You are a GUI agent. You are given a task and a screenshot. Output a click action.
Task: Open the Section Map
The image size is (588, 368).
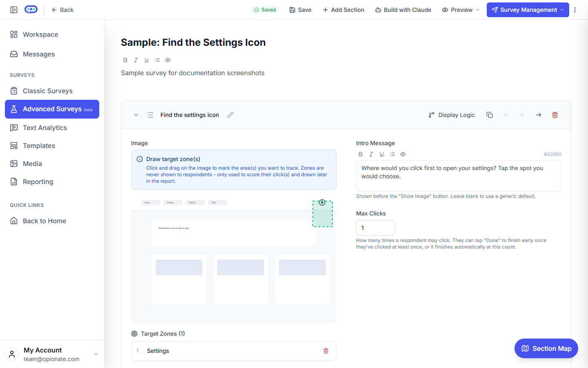pos(546,348)
